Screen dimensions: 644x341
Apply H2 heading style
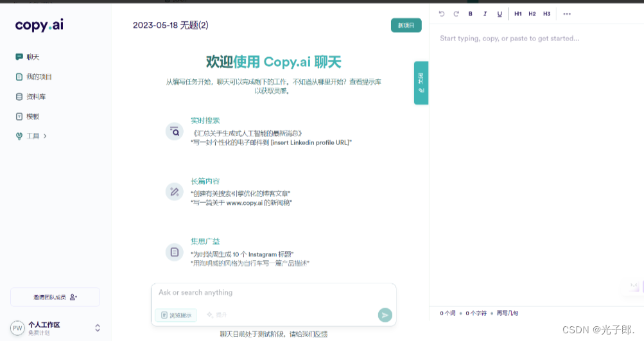[532, 14]
